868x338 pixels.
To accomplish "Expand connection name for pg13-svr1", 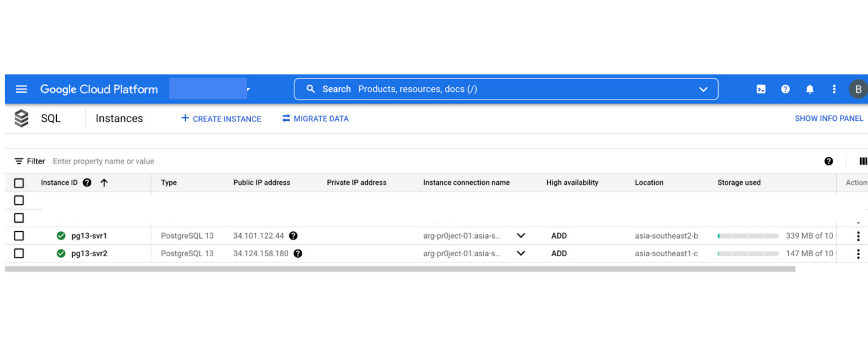I will click(x=521, y=235).
